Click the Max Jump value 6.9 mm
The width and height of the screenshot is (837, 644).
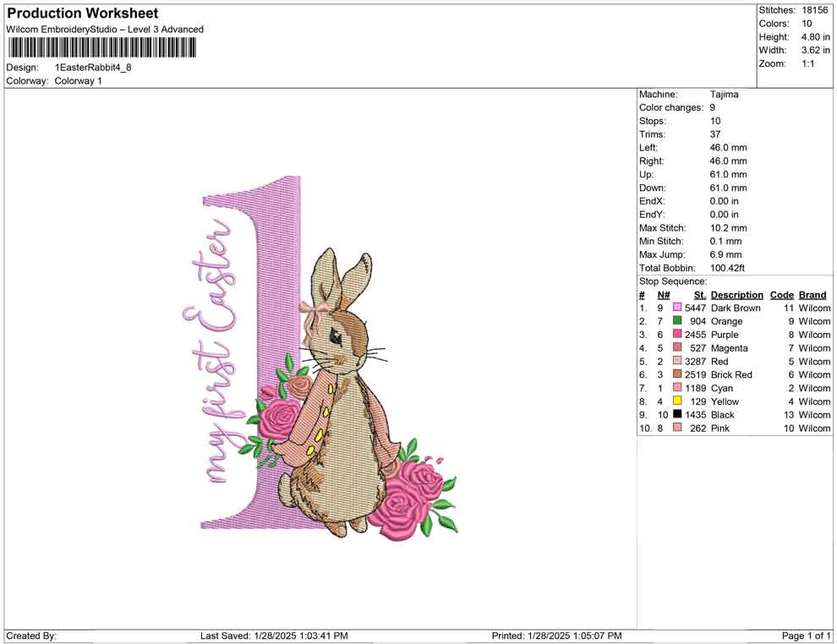click(x=725, y=254)
